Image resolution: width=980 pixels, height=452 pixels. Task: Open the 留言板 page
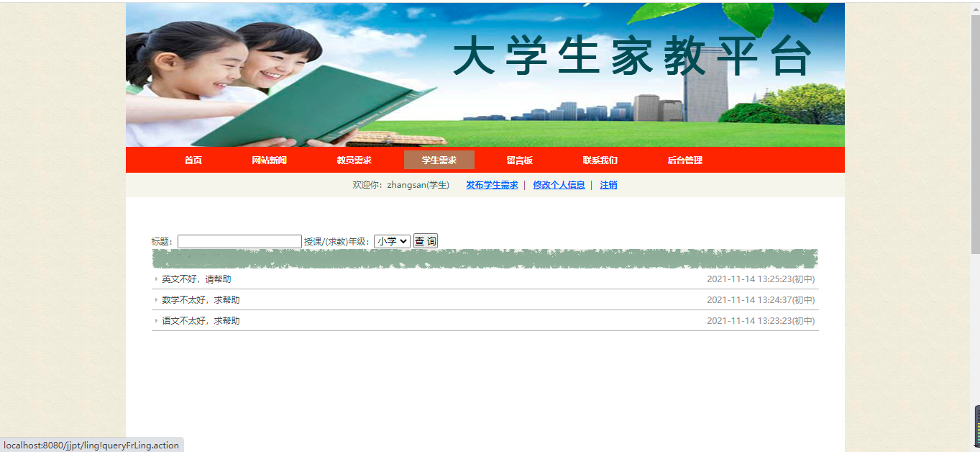point(520,161)
